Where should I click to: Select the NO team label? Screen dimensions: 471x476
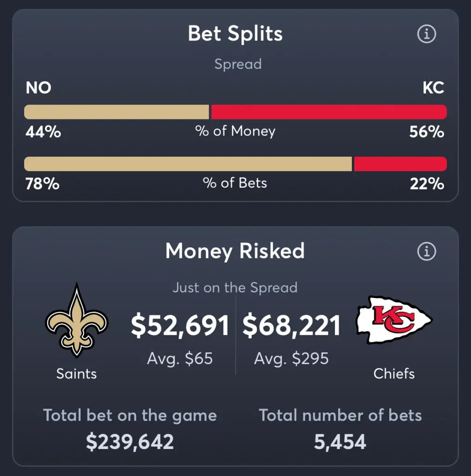click(39, 88)
